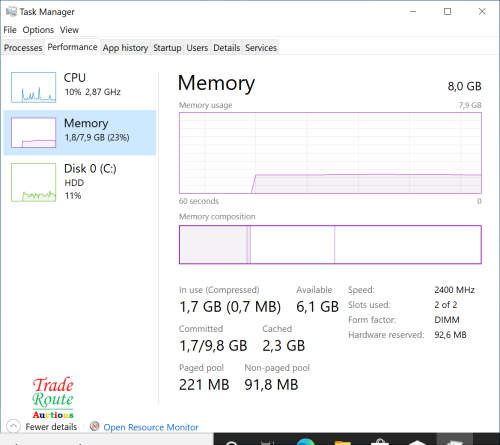Open the Options menu

tap(38, 30)
